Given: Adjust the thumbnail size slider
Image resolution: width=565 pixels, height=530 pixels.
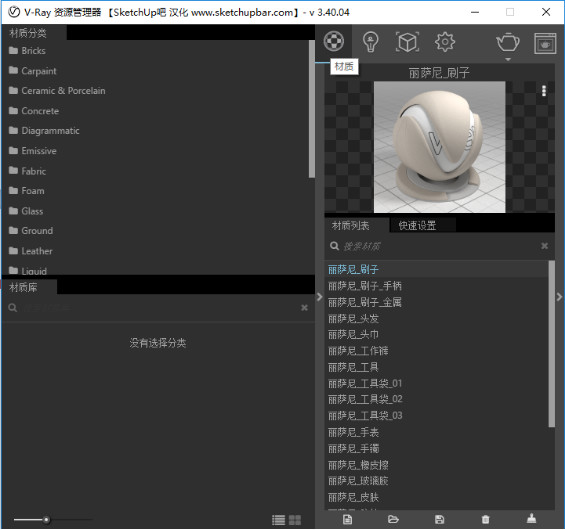Looking at the screenshot, I should 46,520.
